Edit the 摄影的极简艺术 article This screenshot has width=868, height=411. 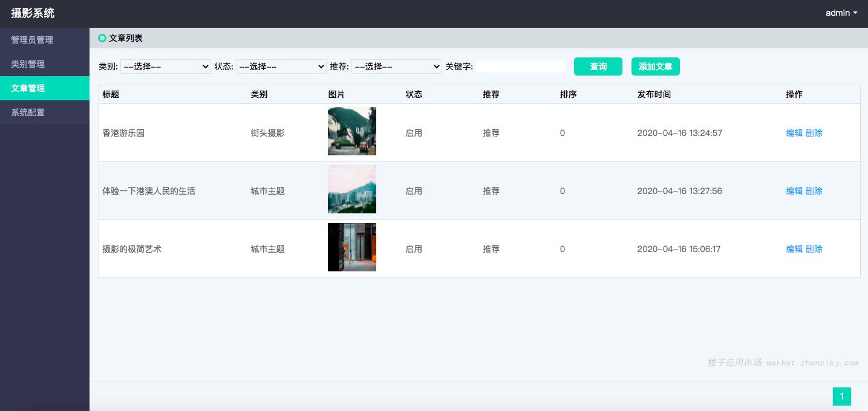[x=794, y=249]
